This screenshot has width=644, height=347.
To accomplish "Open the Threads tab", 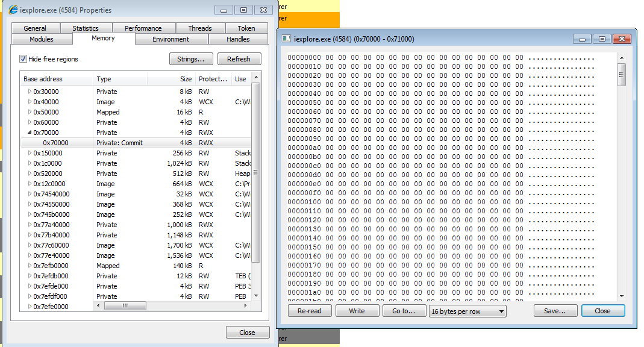I will coord(200,28).
